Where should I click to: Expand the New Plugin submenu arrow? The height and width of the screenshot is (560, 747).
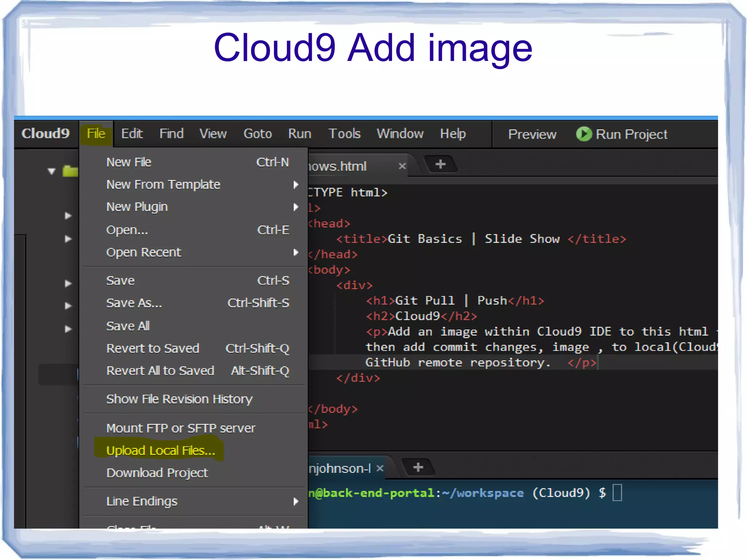tap(296, 207)
